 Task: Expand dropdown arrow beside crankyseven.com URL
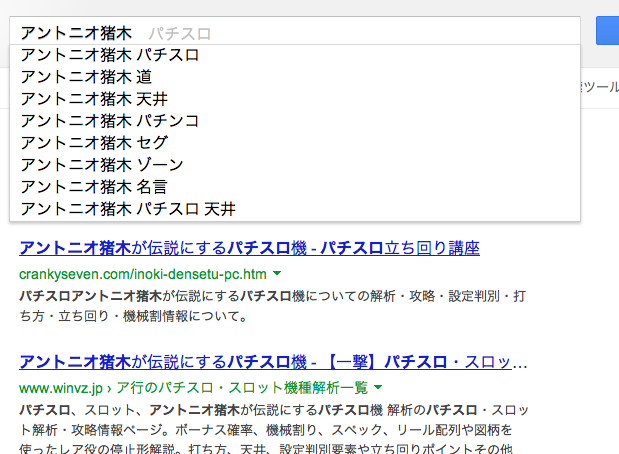[277, 273]
